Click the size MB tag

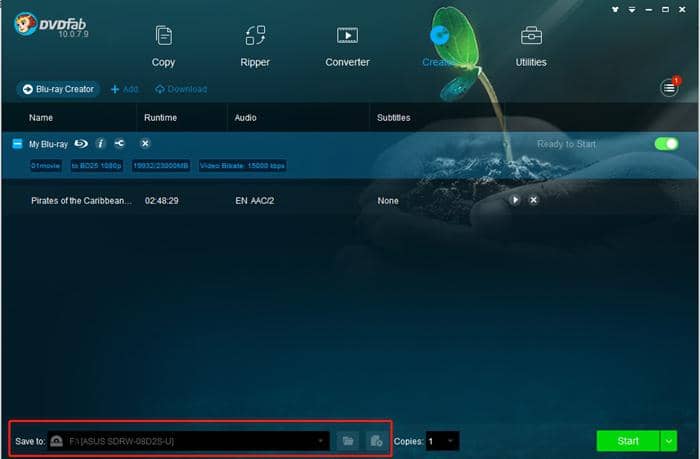click(x=161, y=166)
